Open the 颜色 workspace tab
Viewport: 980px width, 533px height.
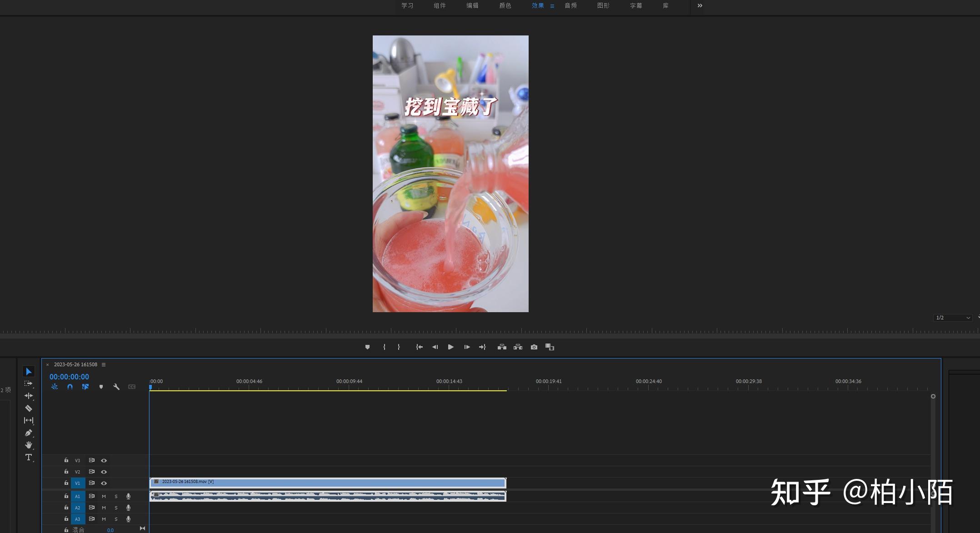505,6
